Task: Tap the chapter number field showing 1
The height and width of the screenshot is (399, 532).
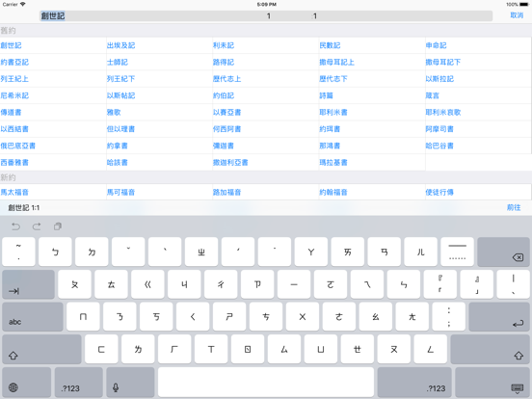Action: (269, 16)
